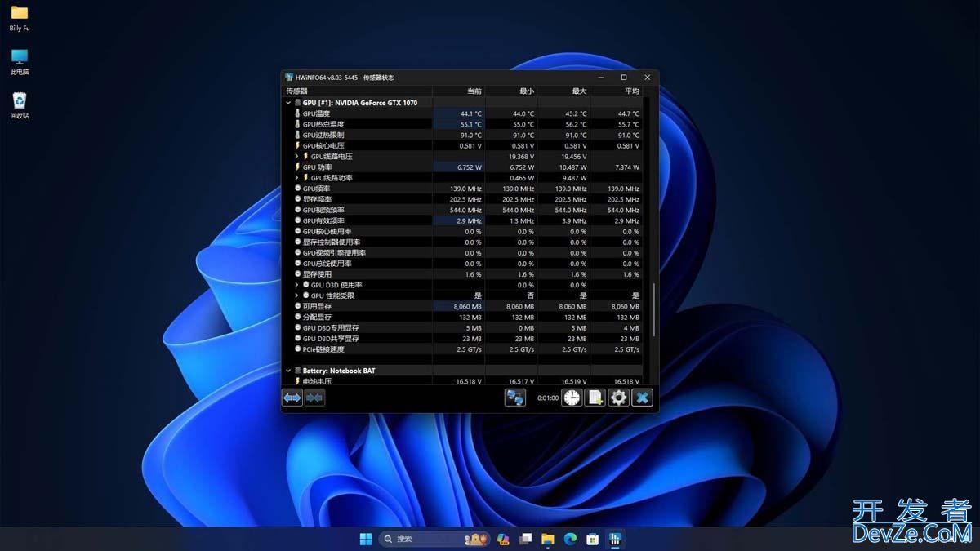
Task: Click the maximum value 56.2 °C
Action: click(576, 124)
